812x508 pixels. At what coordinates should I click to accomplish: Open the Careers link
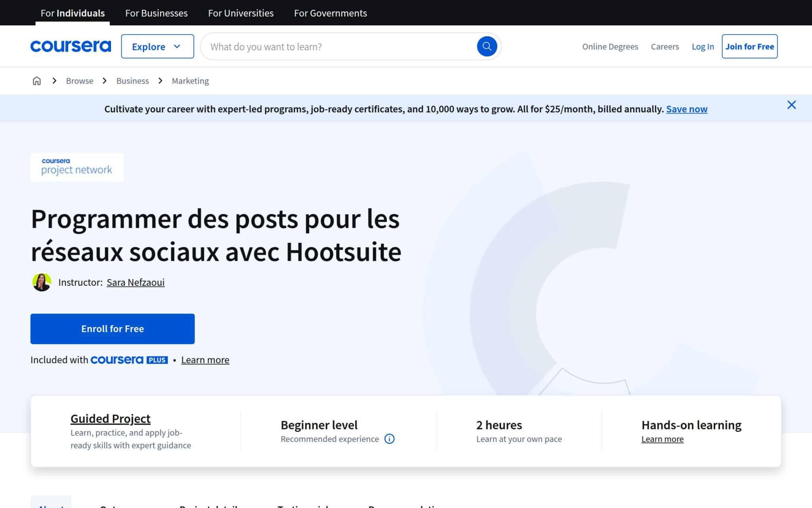665,46
